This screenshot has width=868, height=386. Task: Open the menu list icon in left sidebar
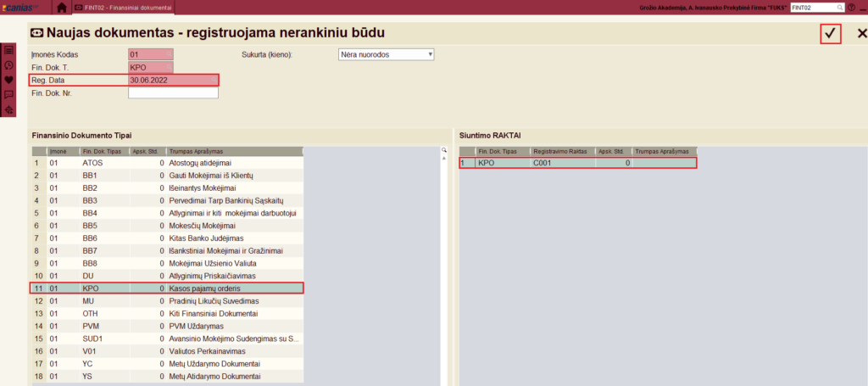pos(8,50)
